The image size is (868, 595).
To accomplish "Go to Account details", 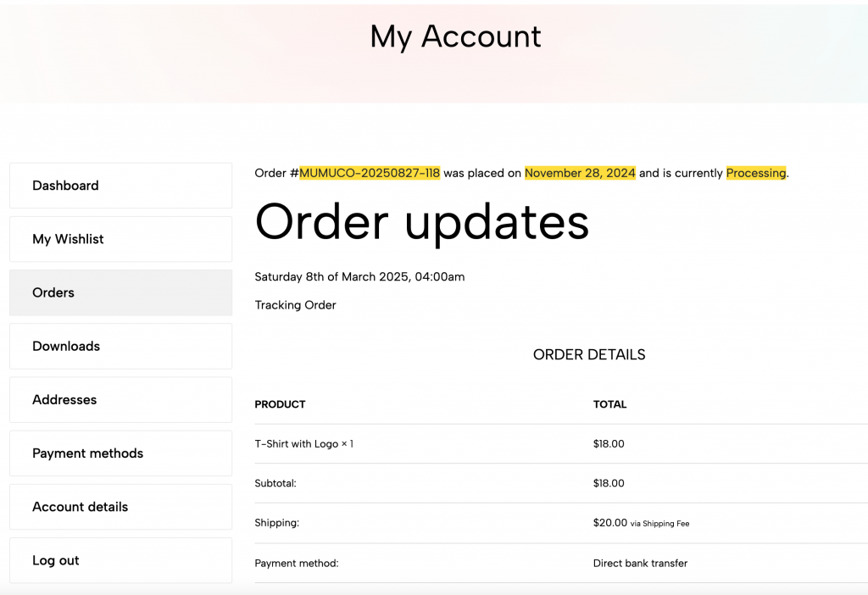I will coord(120,507).
